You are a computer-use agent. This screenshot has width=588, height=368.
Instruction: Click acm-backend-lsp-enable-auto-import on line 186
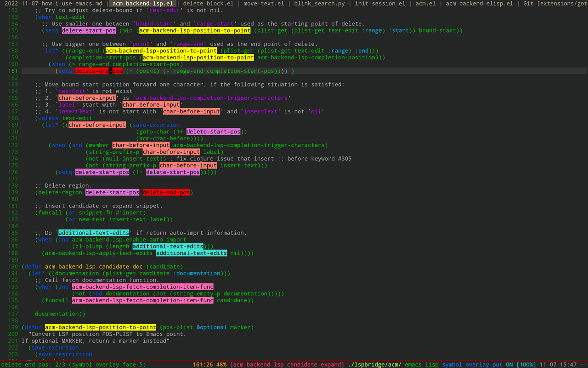(129, 240)
